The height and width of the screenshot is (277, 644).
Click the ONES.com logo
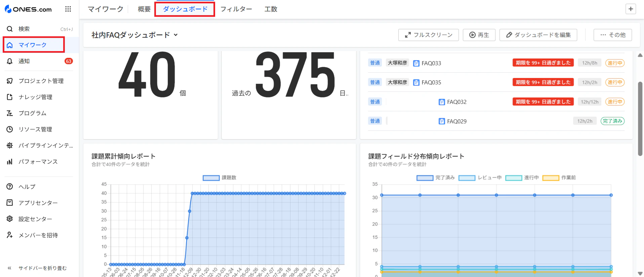click(28, 9)
